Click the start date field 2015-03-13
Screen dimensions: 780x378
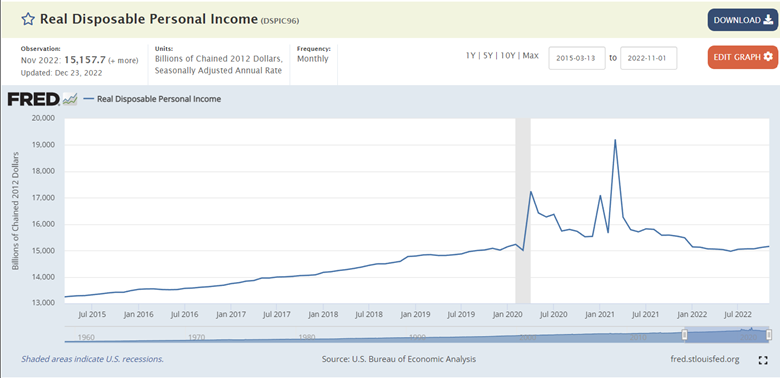tap(577, 58)
